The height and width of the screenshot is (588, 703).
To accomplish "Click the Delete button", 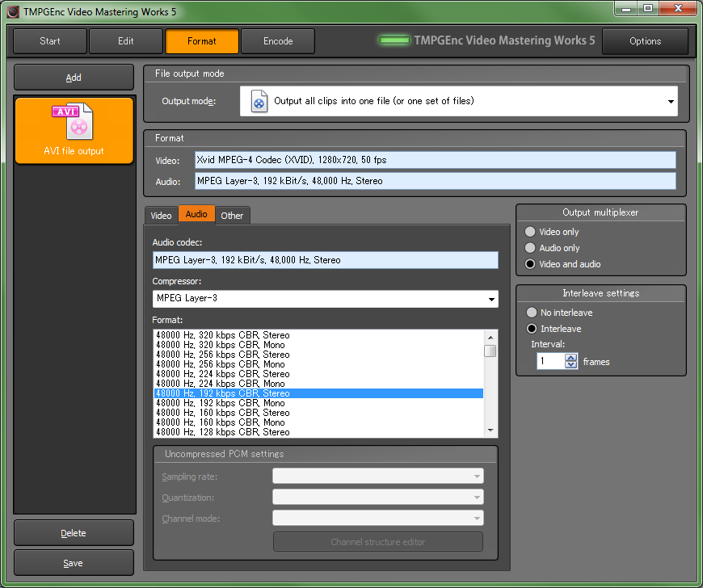I will 74,533.
